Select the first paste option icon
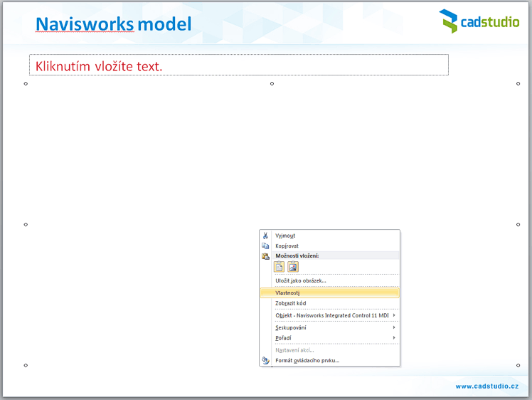The height and width of the screenshot is (400, 532). coord(280,267)
